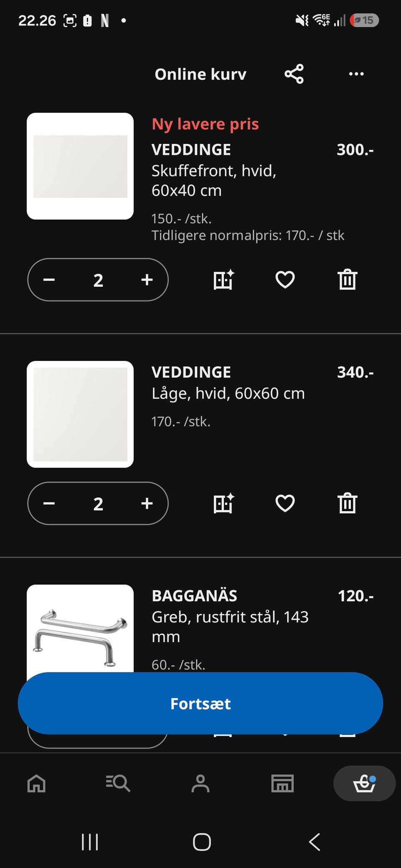
Task: Open planner icon for VEDDINGE Låge
Action: coord(224,503)
